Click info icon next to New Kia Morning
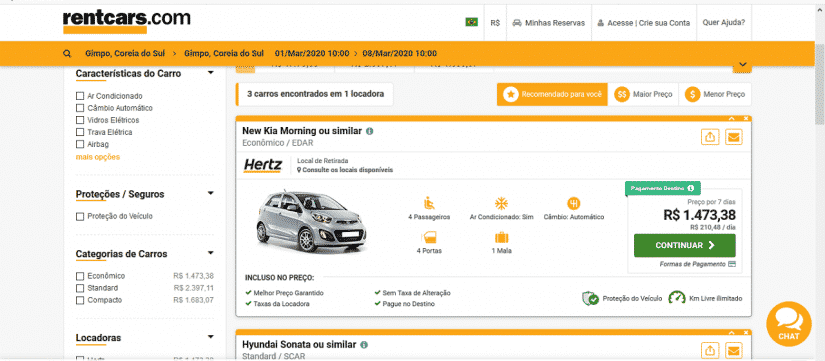825x361 pixels. click(x=369, y=131)
